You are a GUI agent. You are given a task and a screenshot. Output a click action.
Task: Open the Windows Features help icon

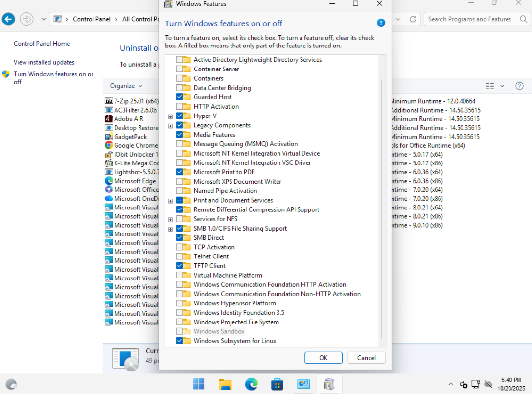381,23
